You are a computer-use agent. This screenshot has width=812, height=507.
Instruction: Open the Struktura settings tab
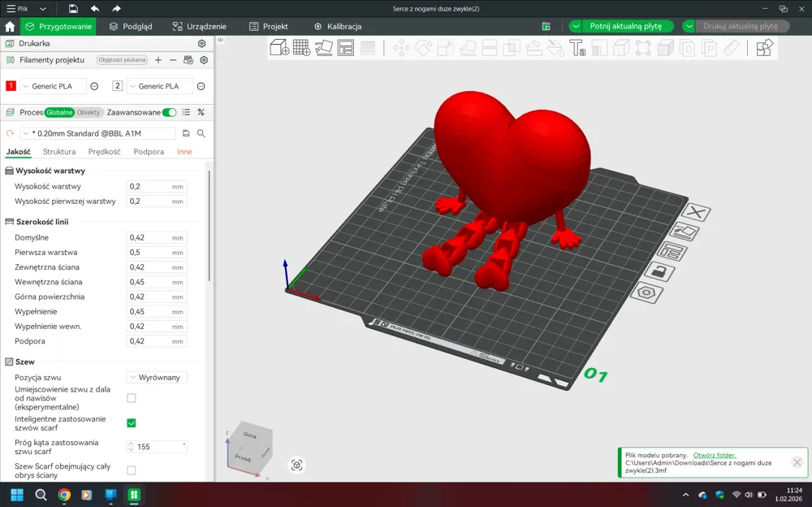coord(59,151)
